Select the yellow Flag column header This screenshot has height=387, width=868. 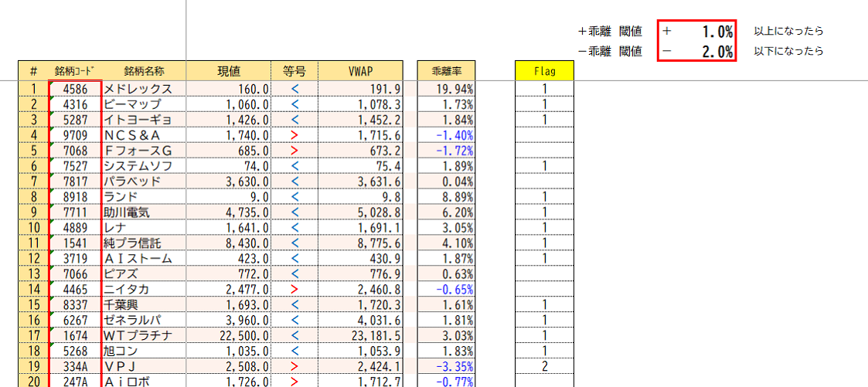pyautogui.click(x=544, y=71)
